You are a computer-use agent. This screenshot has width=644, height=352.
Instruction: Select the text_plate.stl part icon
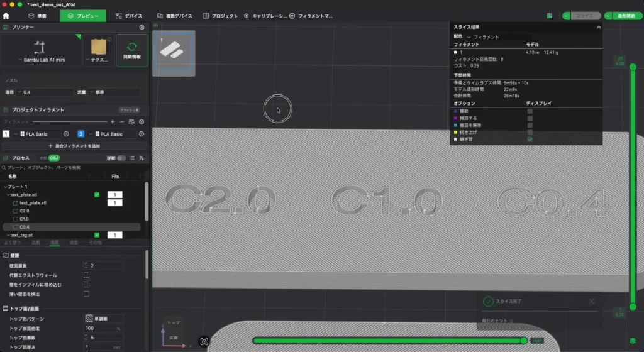click(x=15, y=203)
